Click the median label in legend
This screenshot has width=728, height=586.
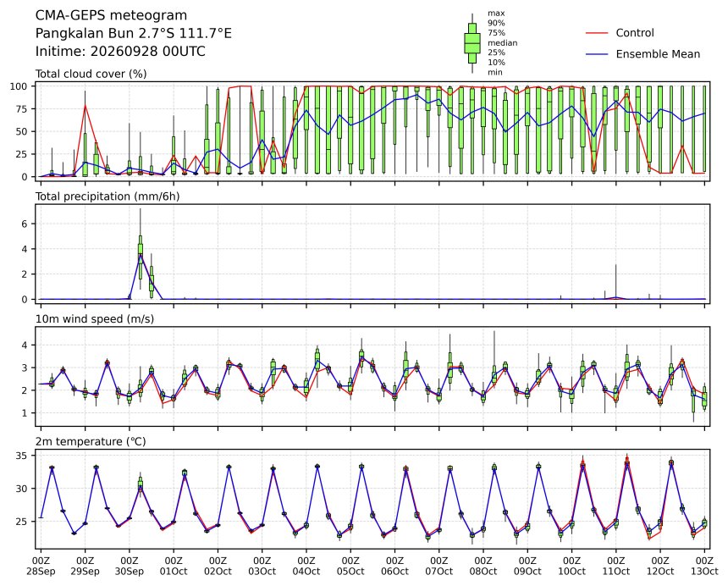[x=502, y=42]
